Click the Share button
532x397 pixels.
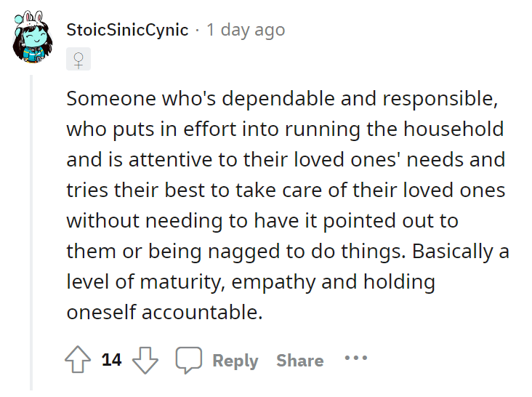pos(300,361)
